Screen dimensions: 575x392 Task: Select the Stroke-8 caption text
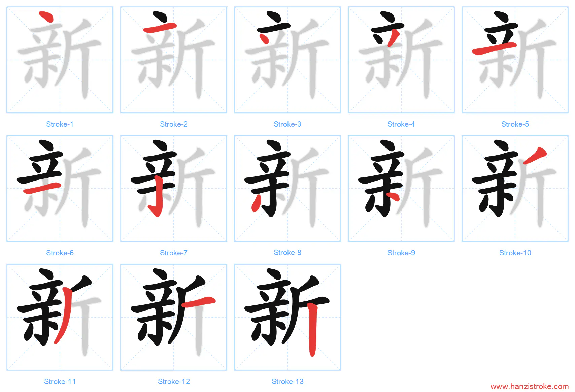pos(287,253)
